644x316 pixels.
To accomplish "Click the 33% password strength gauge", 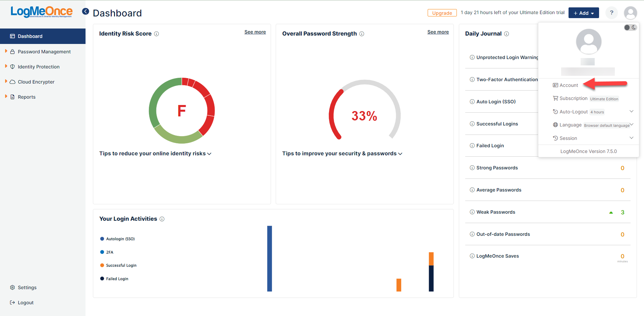I will pyautogui.click(x=365, y=110).
